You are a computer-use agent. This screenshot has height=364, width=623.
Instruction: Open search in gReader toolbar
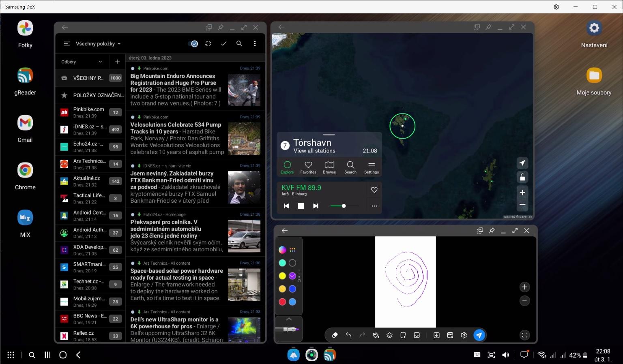click(239, 44)
